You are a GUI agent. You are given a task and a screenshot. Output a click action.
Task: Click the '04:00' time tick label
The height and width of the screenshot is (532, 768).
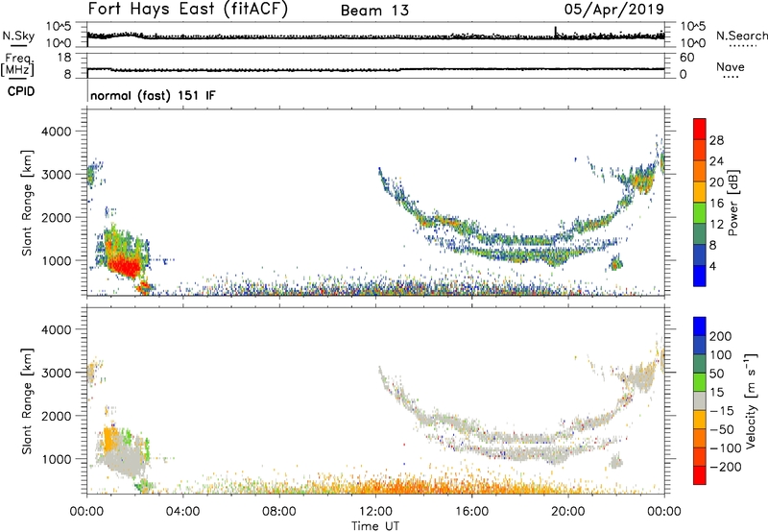pyautogui.click(x=183, y=512)
